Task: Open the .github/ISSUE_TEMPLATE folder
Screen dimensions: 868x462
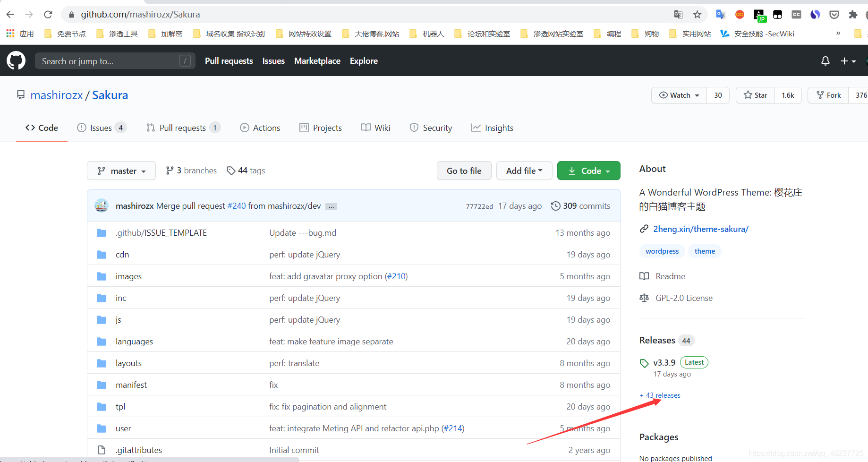Action: pos(161,232)
